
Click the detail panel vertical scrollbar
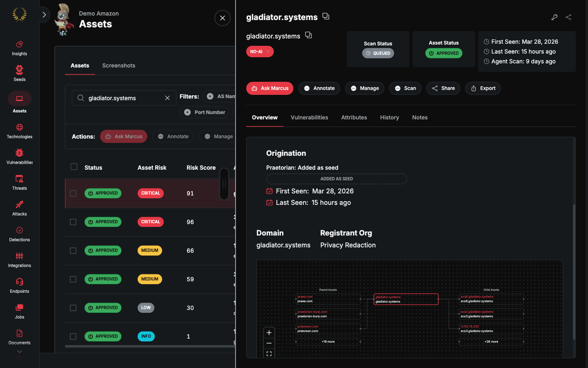pos(574,272)
